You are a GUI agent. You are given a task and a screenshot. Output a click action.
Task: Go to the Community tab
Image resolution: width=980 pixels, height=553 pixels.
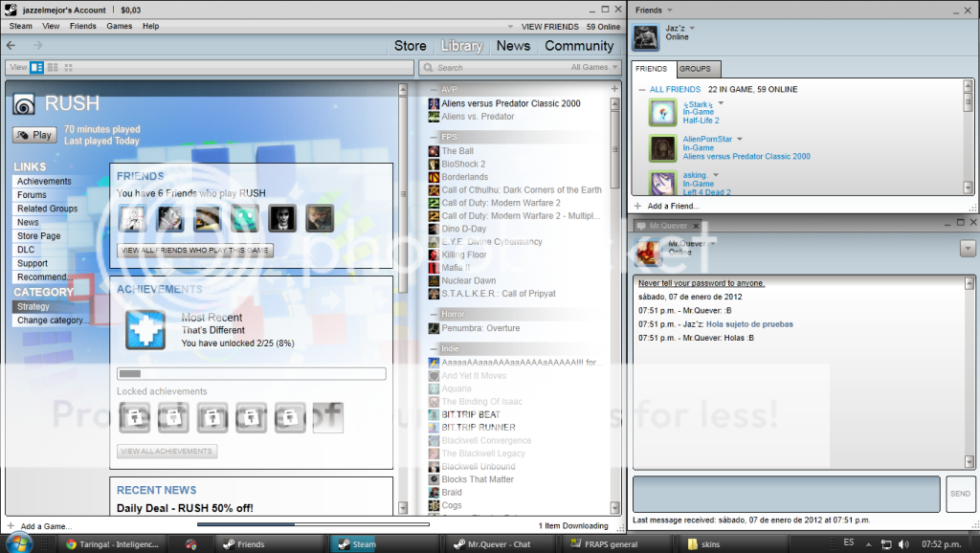[x=579, y=46]
